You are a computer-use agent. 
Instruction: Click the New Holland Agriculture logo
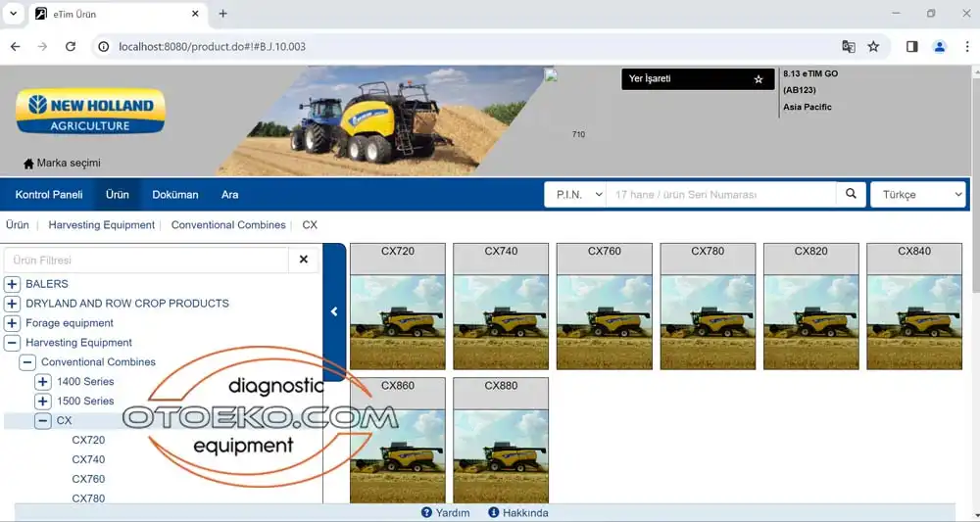click(x=90, y=112)
